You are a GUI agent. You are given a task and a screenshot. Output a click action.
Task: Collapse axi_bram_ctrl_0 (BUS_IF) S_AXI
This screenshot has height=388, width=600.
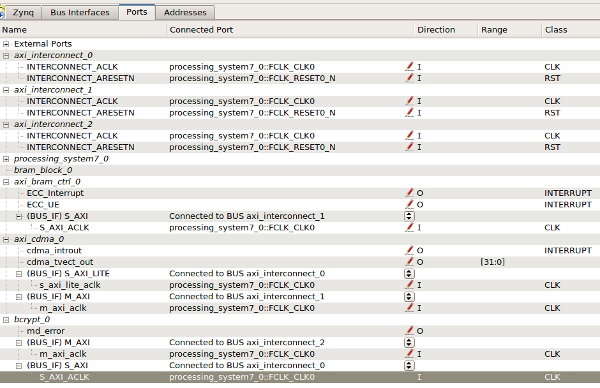(x=19, y=216)
